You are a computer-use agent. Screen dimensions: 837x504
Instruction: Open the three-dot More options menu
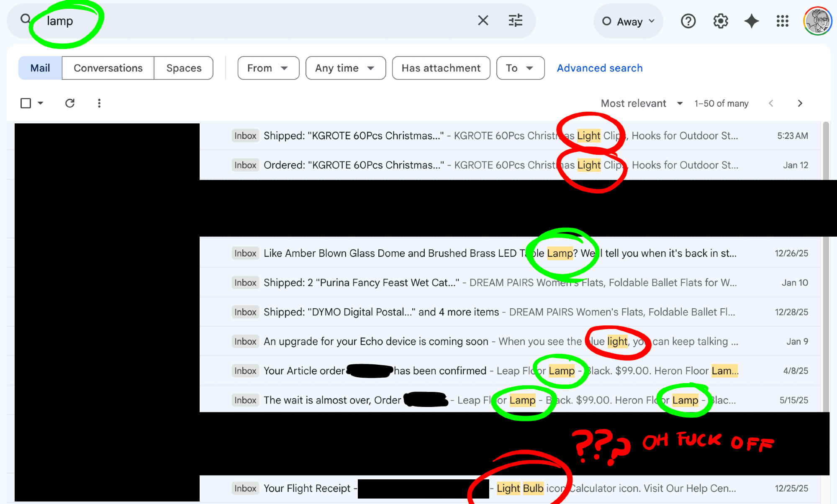tap(99, 103)
